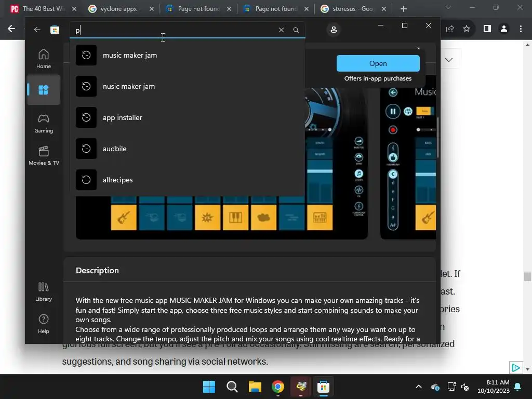Click Chrome's share page icon
This screenshot has height=399, width=532.
coord(450,29)
